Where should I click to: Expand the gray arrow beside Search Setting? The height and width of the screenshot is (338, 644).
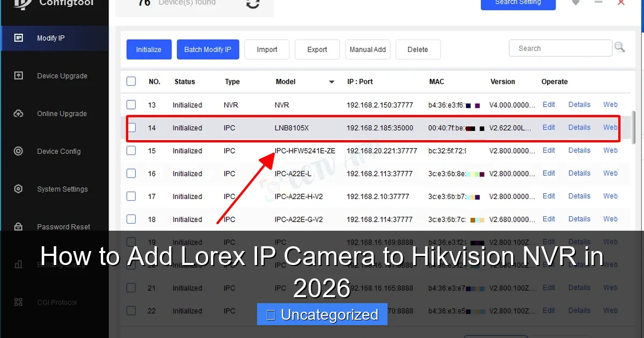point(575,3)
